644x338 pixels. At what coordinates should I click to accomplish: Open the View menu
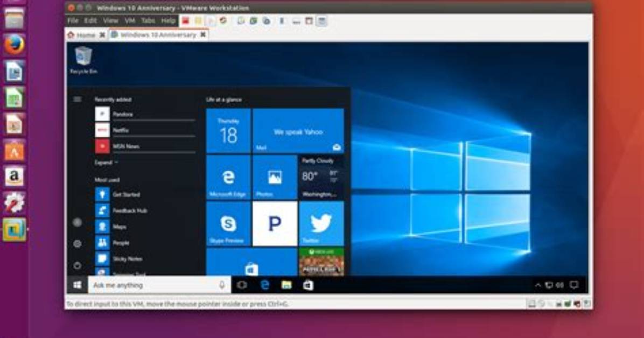(x=110, y=20)
